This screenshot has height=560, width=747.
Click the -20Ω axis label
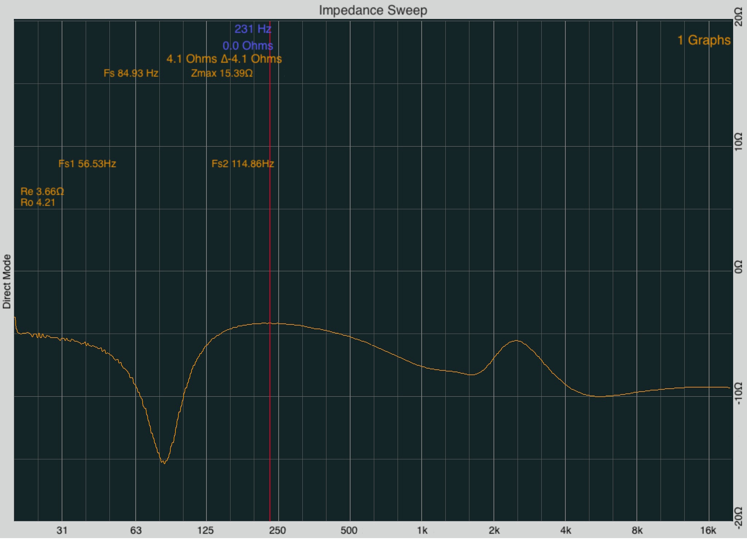coord(738,518)
